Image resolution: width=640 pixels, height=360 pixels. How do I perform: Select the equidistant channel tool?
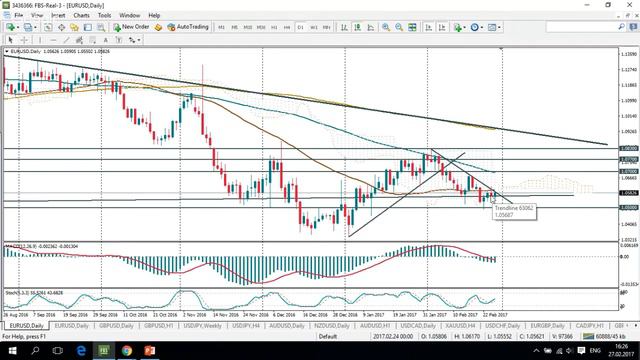point(79,40)
